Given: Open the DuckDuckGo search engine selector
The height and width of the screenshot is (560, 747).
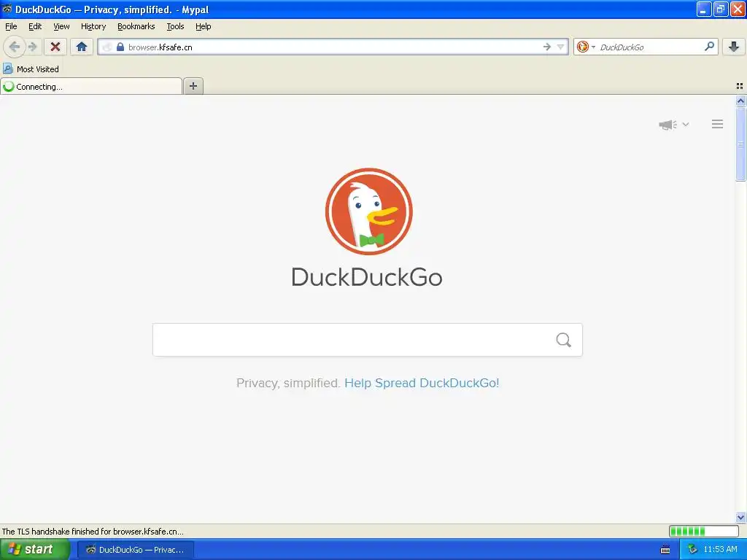Looking at the screenshot, I should tap(586, 47).
